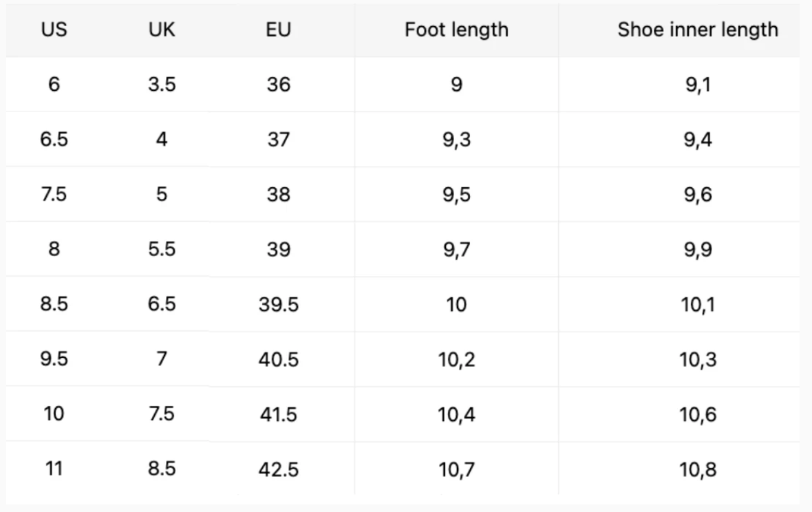Select UK size 3.5 cell
This screenshot has height=512, width=812.
coord(162,85)
